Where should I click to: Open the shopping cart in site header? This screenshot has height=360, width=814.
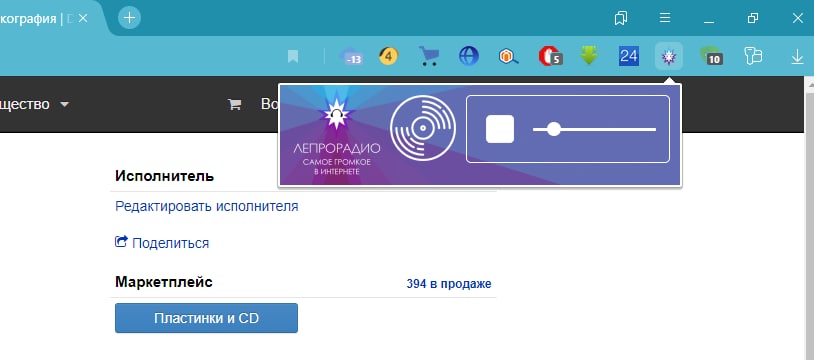coord(235,104)
